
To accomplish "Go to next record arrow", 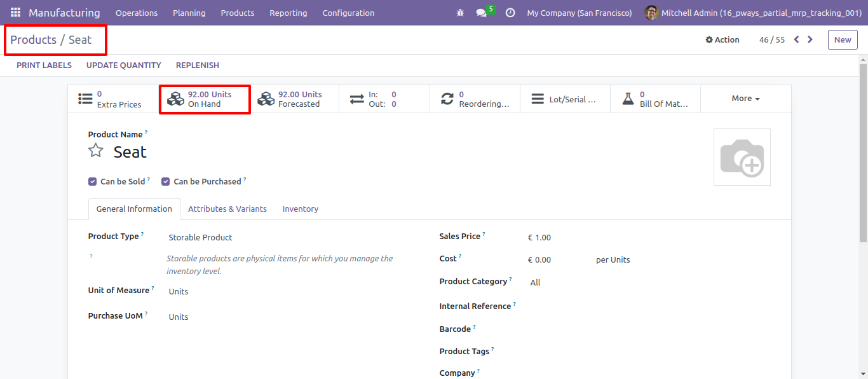I will coord(810,39).
